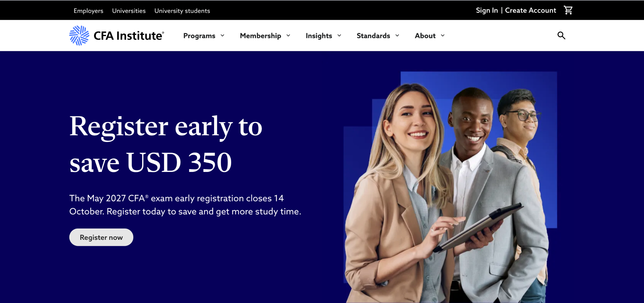Image resolution: width=644 pixels, height=303 pixels.
Task: Click the CFA Institute starburst logo
Action: [79, 36]
